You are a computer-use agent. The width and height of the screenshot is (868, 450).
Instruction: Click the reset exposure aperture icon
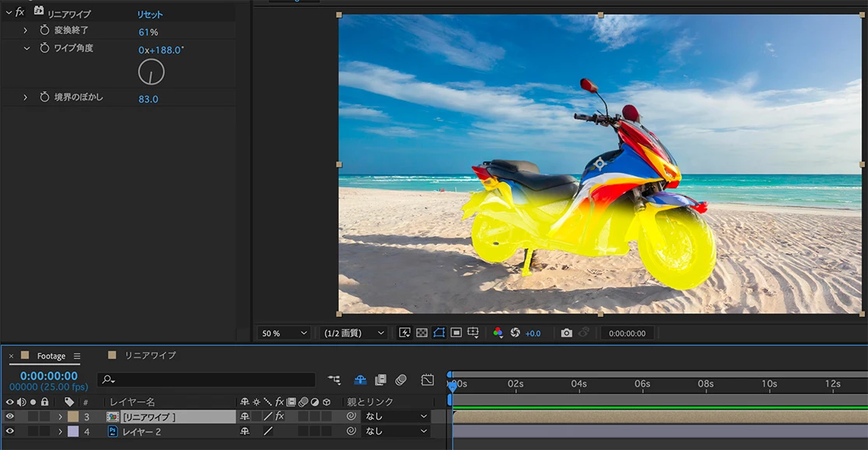pyautogui.click(x=515, y=333)
